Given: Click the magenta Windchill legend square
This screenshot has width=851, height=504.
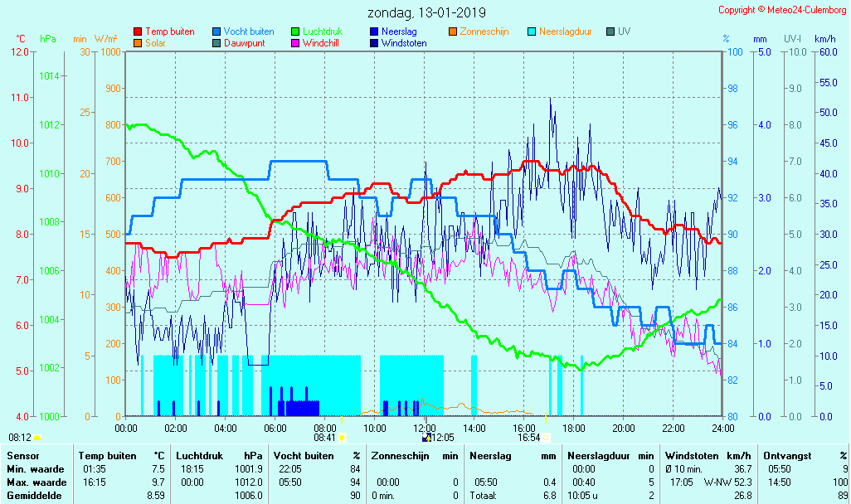Looking at the screenshot, I should pos(296,43).
